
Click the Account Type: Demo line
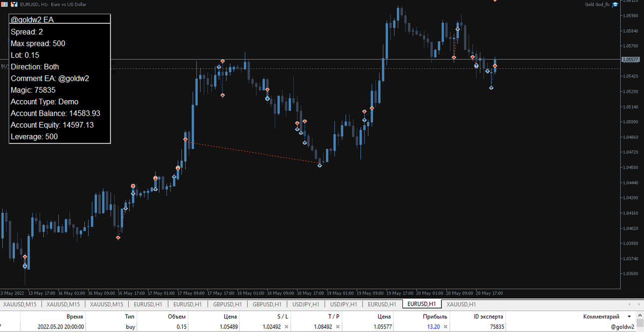click(45, 102)
